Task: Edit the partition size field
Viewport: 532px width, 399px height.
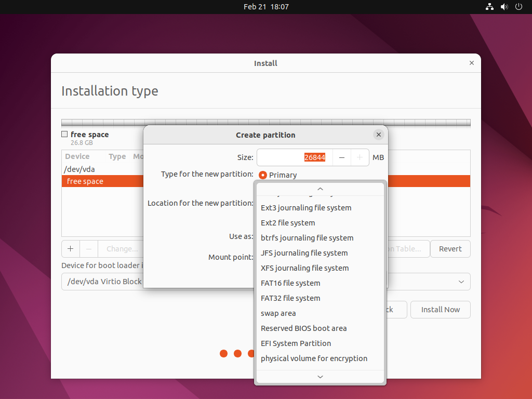Action: (x=294, y=157)
